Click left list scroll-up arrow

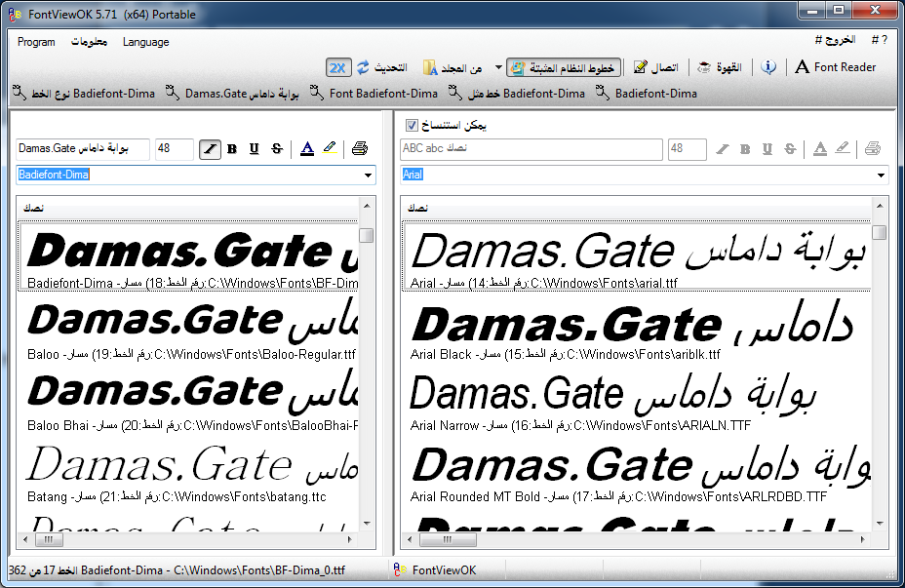click(367, 206)
